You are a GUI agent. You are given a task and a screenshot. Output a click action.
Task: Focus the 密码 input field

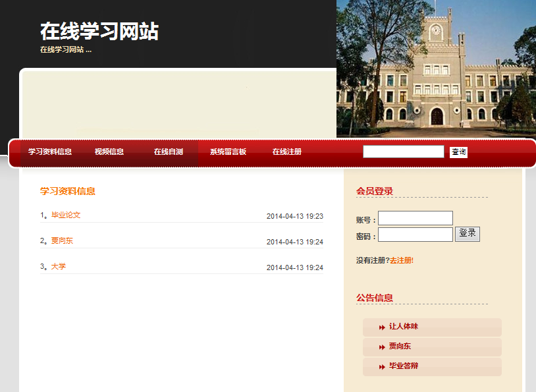(x=415, y=235)
